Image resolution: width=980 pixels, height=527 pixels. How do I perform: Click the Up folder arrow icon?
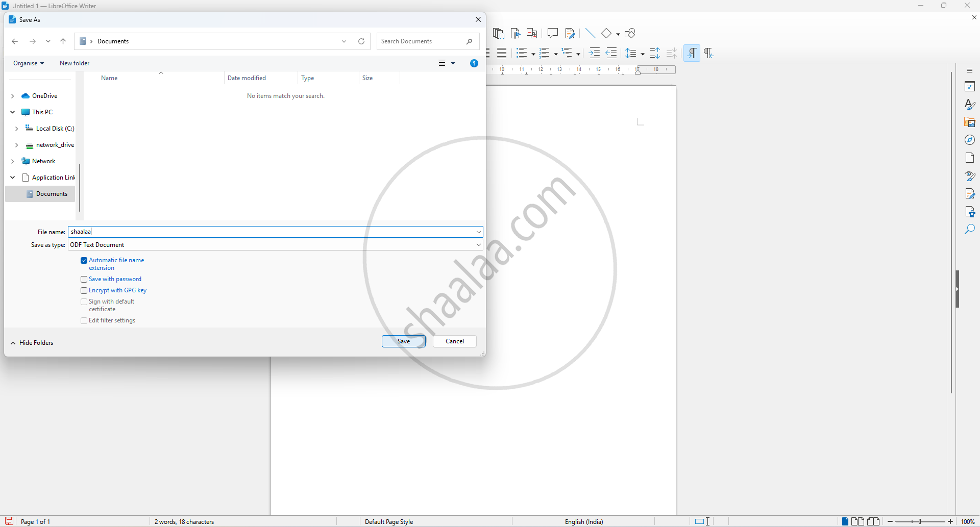tap(63, 41)
